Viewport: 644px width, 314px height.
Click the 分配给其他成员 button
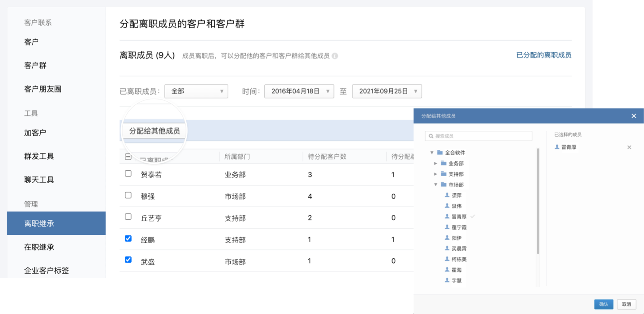point(154,131)
